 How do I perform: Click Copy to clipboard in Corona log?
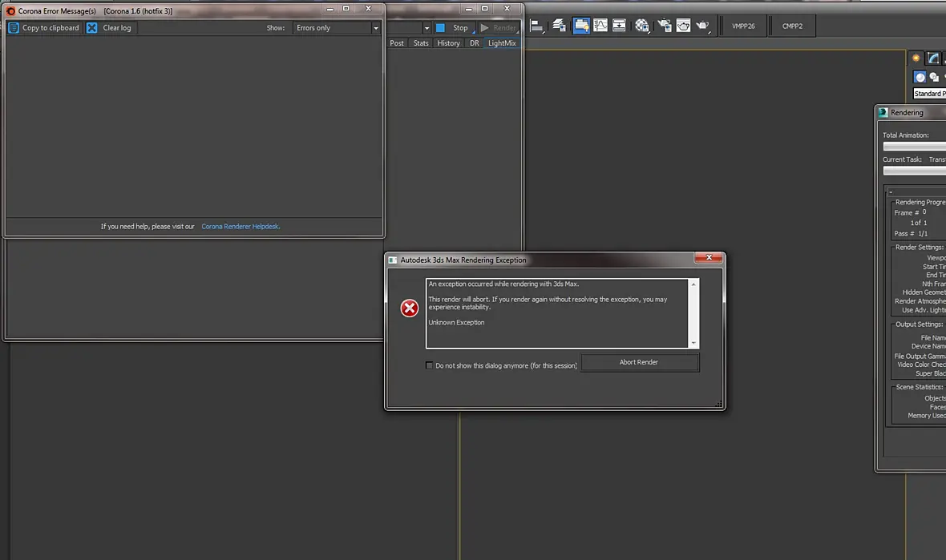44,28
